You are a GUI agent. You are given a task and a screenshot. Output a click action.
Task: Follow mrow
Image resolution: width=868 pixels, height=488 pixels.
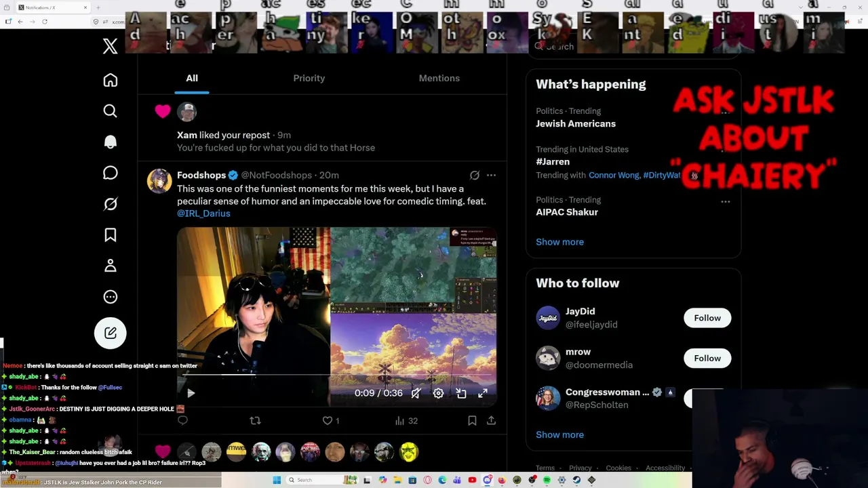[707, 358]
